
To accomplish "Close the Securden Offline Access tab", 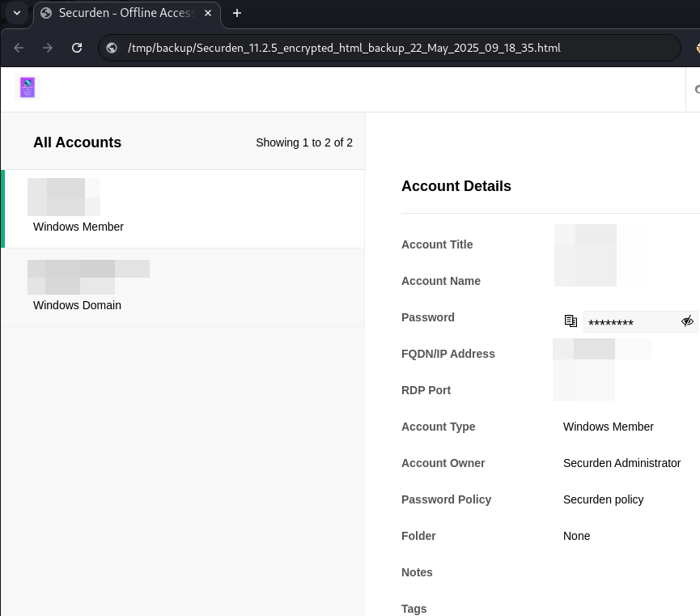I will pos(208,13).
